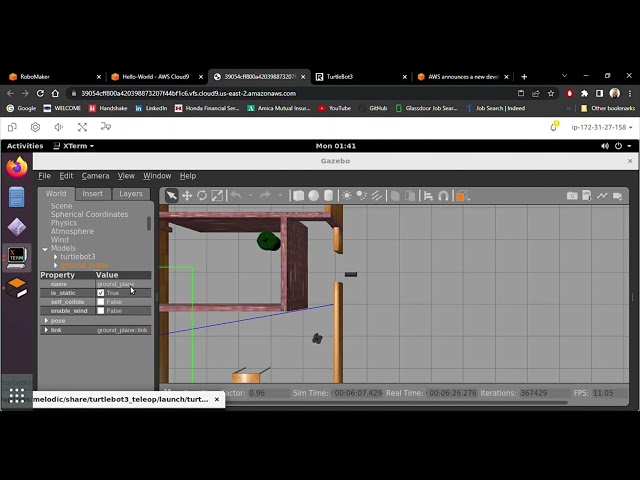Screen dimensions: 640x480
Task: Insert a box shape
Action: pyautogui.click(x=299, y=196)
